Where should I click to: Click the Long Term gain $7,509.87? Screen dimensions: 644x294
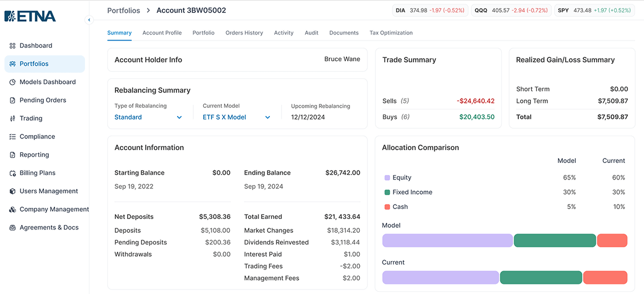[x=612, y=101]
